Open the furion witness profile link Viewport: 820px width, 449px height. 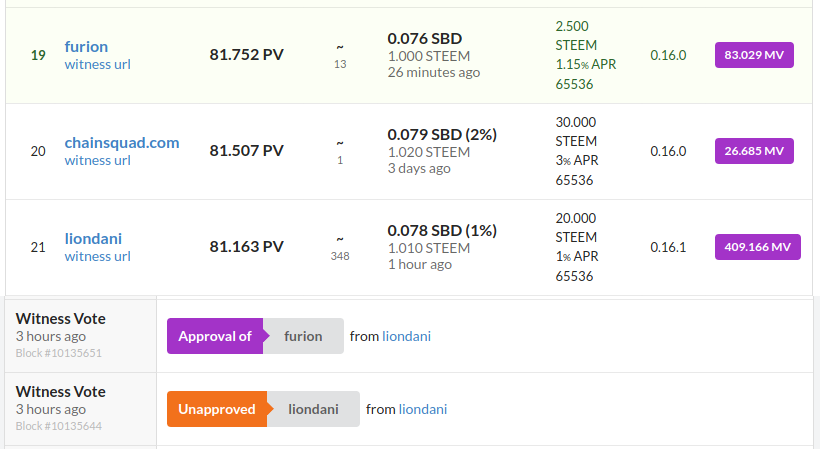[x=86, y=47]
